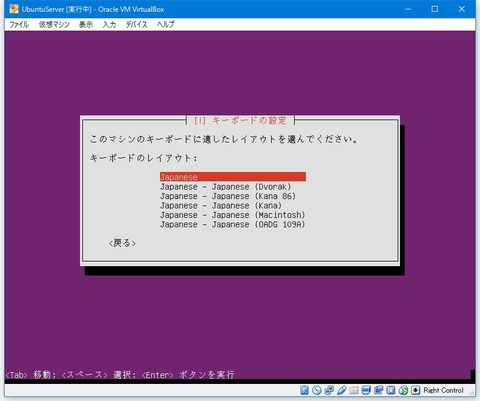480x401 pixels.
Task: Minimize the VirtualBox window
Action: click(x=408, y=9)
